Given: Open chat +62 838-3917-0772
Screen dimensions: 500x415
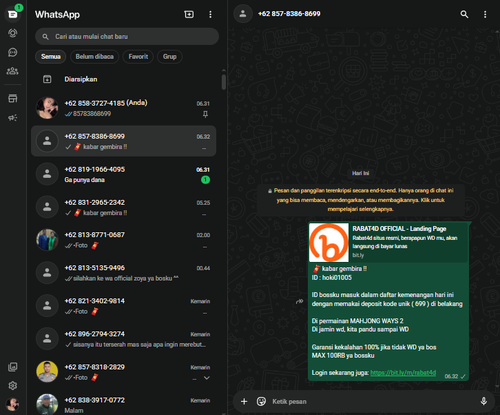Looking at the screenshot, I should pos(124,403).
